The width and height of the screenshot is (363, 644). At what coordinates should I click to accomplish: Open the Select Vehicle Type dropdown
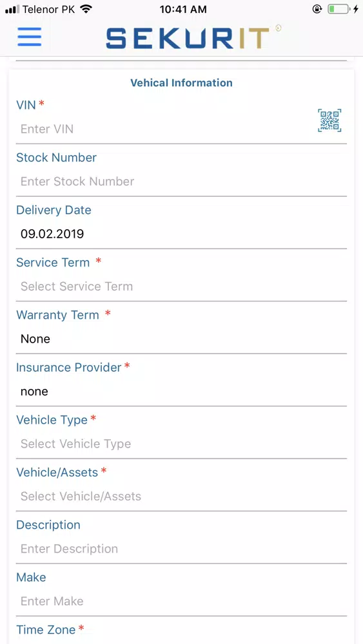pos(181,444)
